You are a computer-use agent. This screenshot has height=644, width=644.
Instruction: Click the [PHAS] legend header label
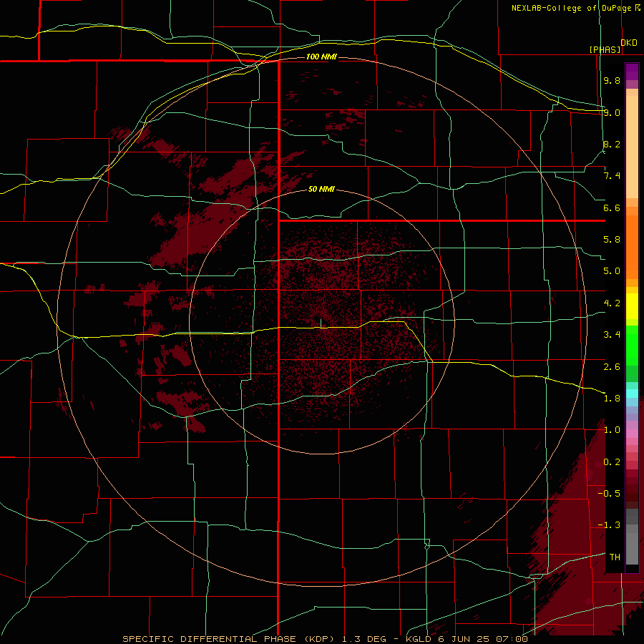605,49
